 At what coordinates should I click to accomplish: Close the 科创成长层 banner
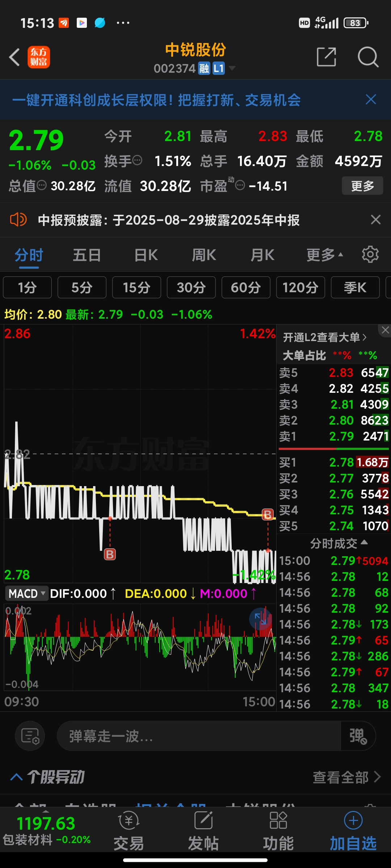pos(371,99)
